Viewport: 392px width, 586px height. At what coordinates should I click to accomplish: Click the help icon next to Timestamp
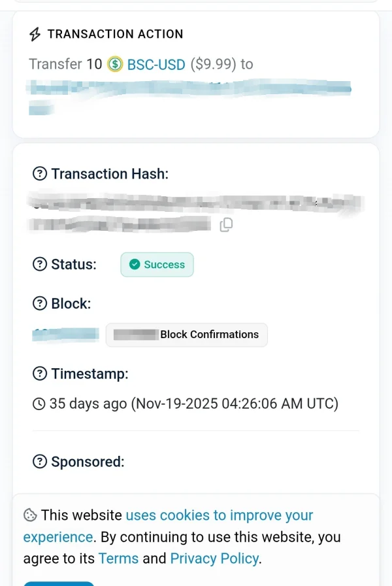point(40,374)
